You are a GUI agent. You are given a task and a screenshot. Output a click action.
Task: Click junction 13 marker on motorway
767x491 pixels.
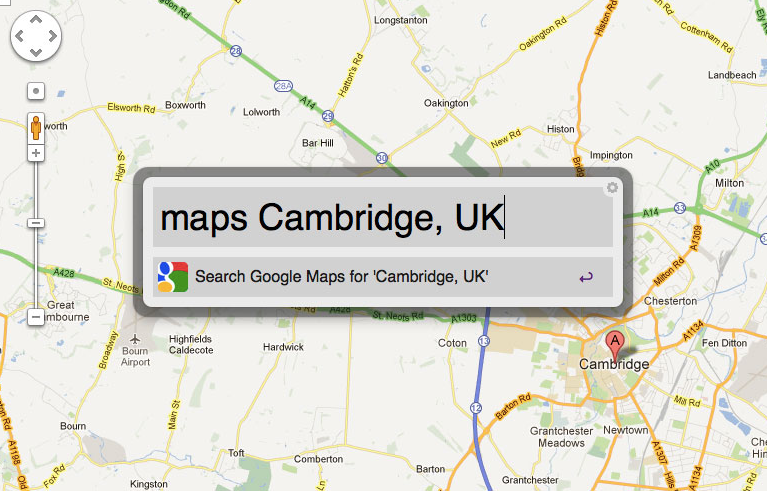click(x=484, y=340)
